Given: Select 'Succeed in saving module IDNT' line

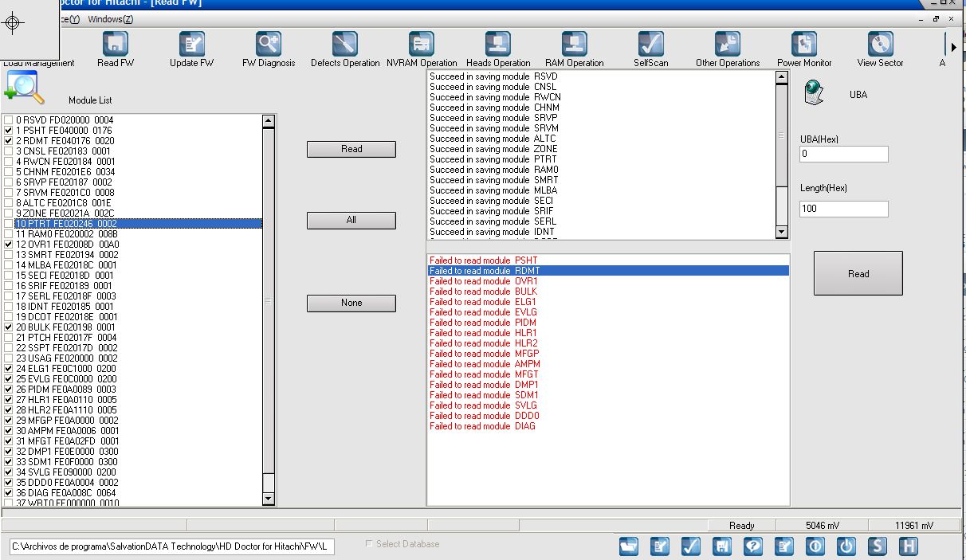Looking at the screenshot, I should coord(602,232).
